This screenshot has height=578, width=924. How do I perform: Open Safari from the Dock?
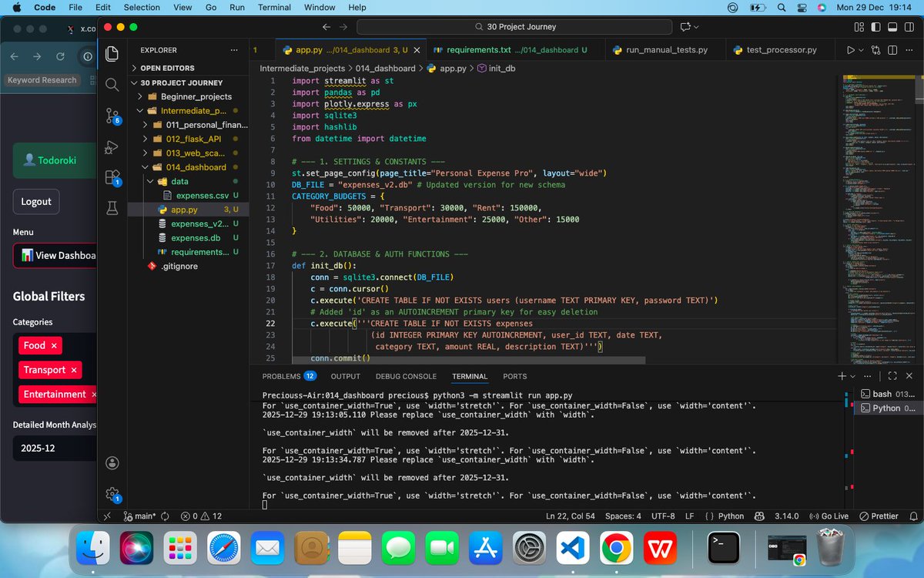223,548
